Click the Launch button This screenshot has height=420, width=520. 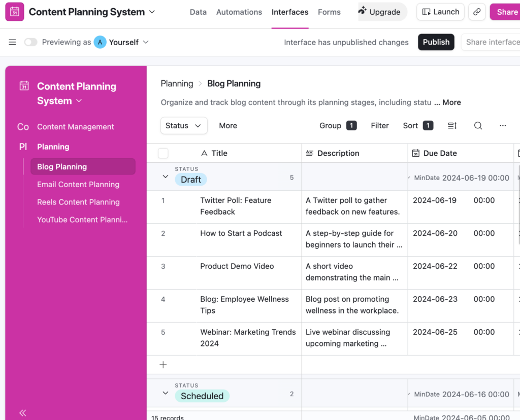tap(440, 12)
